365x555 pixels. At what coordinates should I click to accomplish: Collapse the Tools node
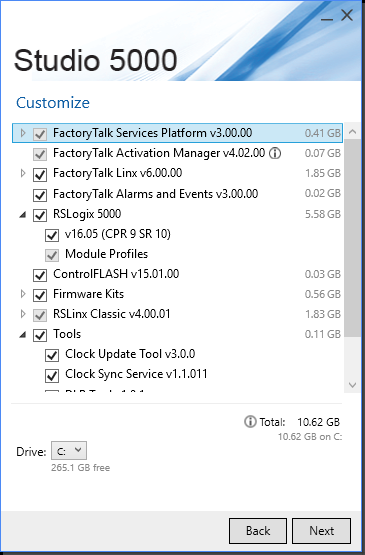(23, 334)
